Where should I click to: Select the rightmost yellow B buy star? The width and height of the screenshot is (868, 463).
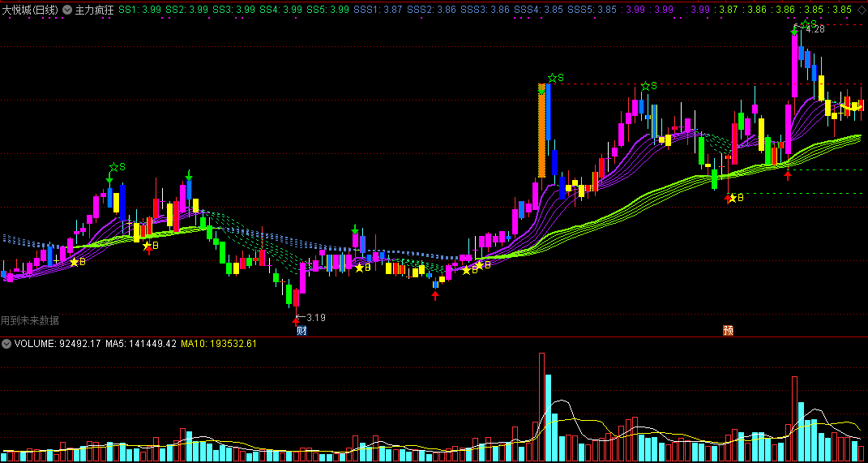pyautogui.click(x=733, y=197)
